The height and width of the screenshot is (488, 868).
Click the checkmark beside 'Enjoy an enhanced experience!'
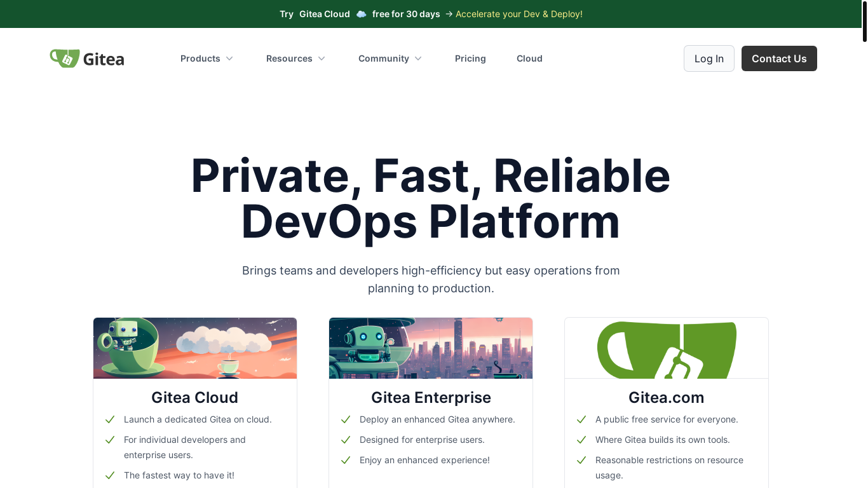click(x=346, y=460)
